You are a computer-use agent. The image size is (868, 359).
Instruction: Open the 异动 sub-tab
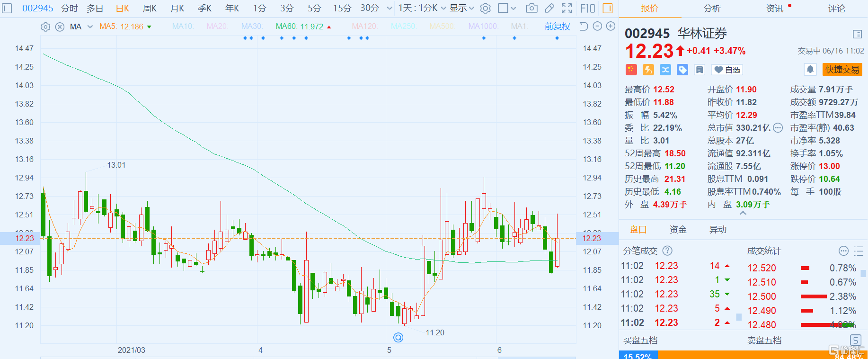[718, 230]
